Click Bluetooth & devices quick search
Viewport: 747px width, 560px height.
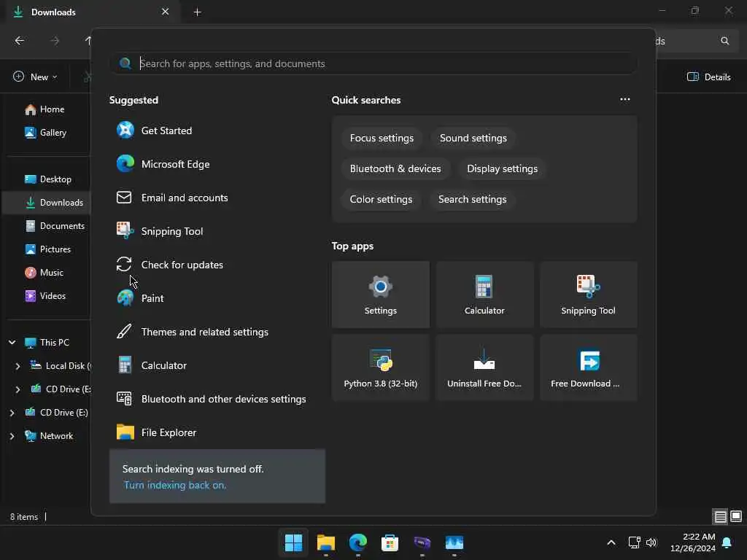(395, 168)
